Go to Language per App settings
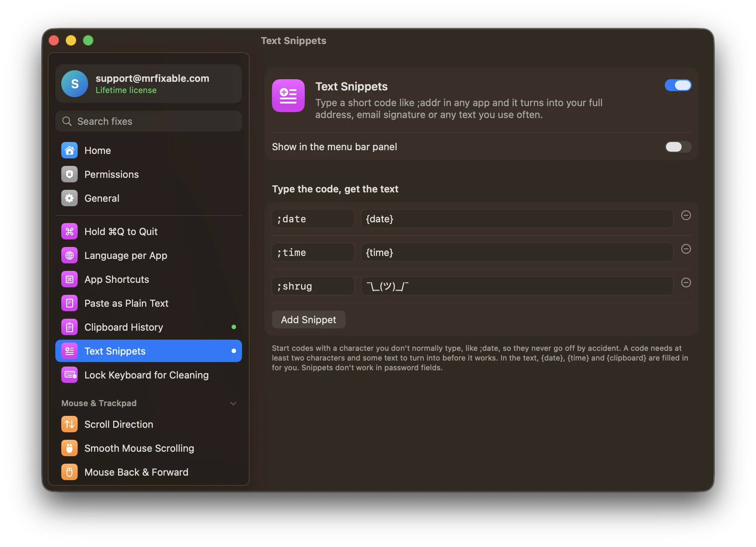 (x=149, y=255)
